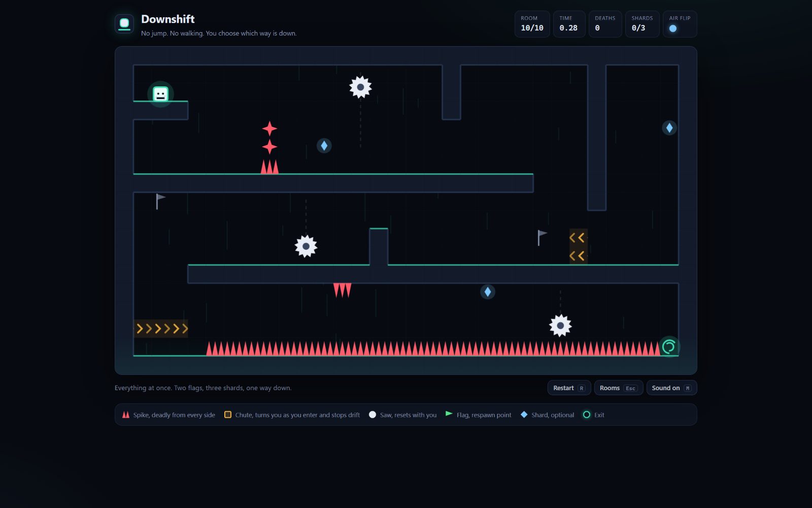
Task: Click the Shard optional legend entry
Action: [547, 415]
